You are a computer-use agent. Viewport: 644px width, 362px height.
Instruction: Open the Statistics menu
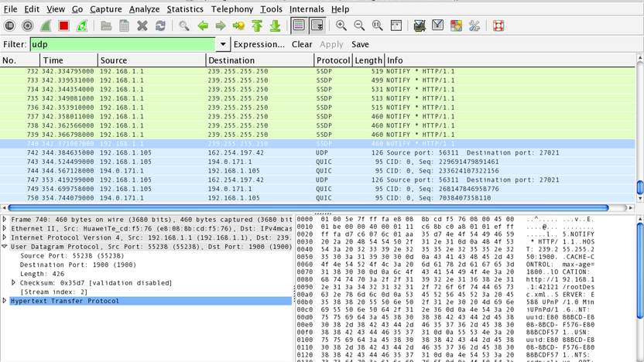pos(185,9)
